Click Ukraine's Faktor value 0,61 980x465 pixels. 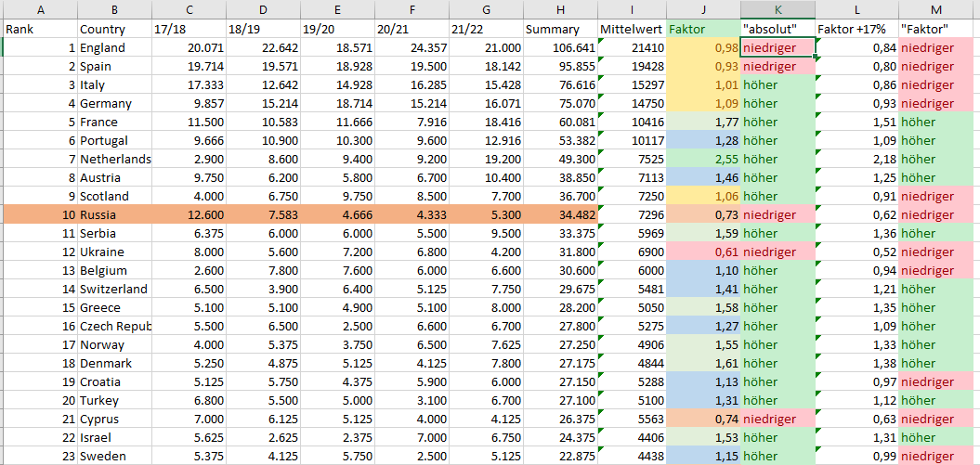704,252
